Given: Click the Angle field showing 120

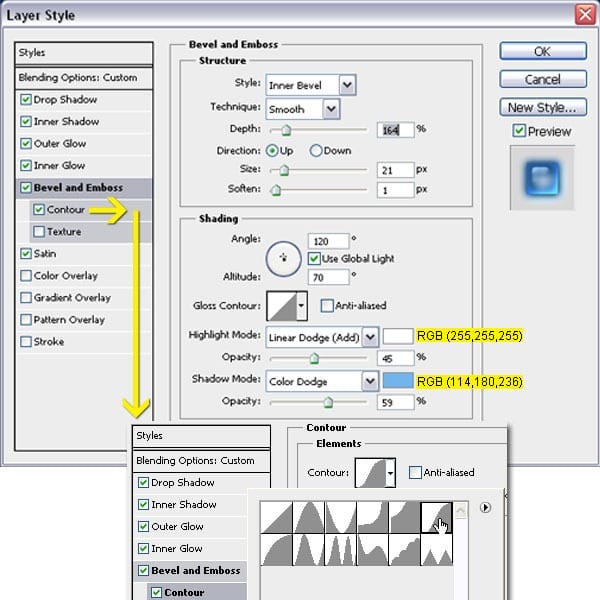Looking at the screenshot, I should coord(328,241).
